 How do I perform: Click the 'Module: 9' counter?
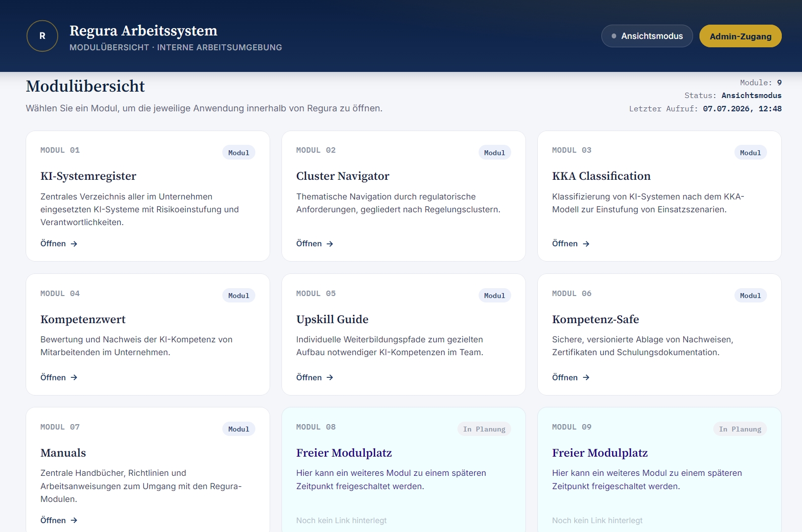[x=761, y=82]
